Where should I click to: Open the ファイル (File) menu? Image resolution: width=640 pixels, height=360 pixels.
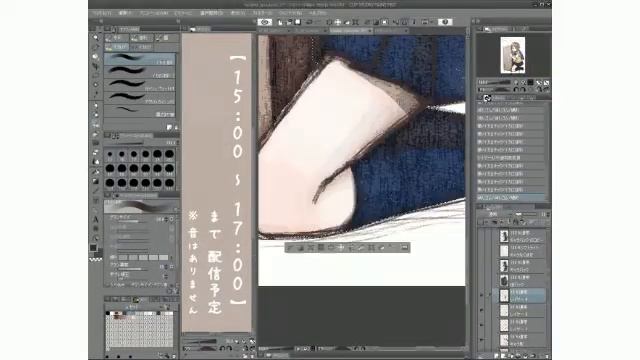coord(102,13)
